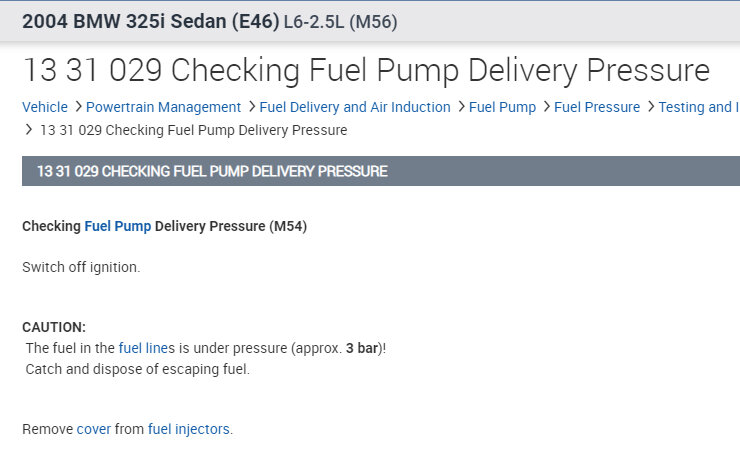This screenshot has height=470, width=740.
Task: Open the cover link in the Remove step
Action: [94, 429]
